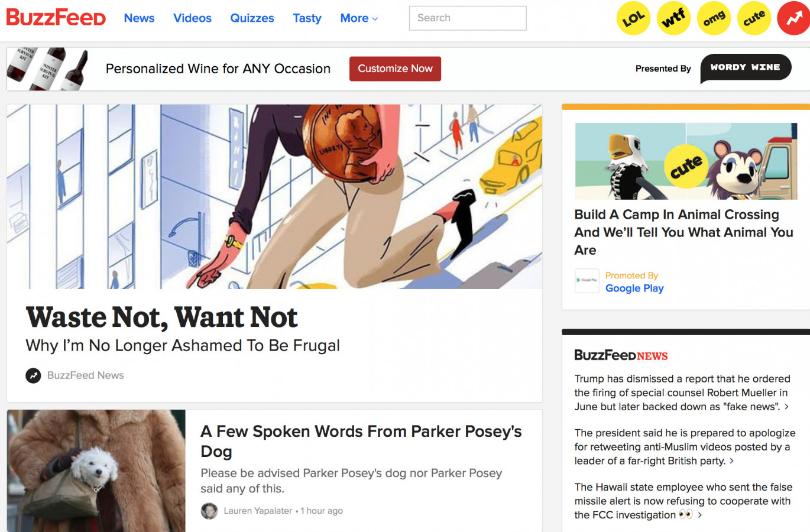
Task: Click trending icon beside BuzzFeed News byline
Action: pyautogui.click(x=33, y=375)
